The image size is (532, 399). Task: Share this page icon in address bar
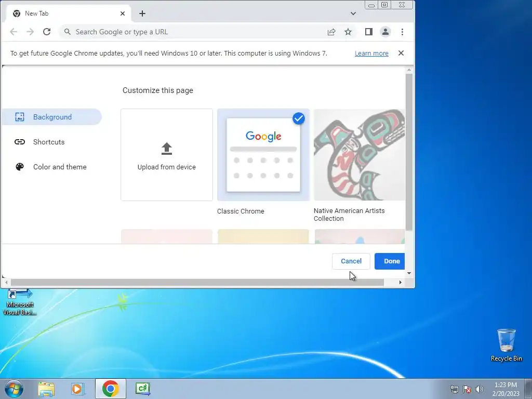(x=331, y=32)
